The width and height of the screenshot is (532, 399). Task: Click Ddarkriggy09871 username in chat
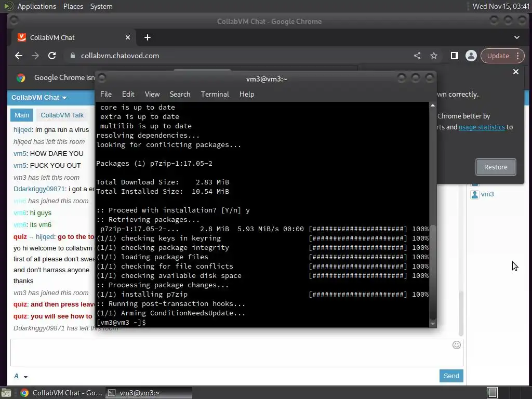click(x=39, y=189)
